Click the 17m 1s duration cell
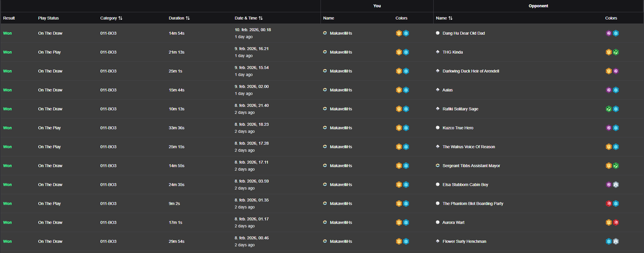The width and height of the screenshot is (644, 253). pos(176,222)
